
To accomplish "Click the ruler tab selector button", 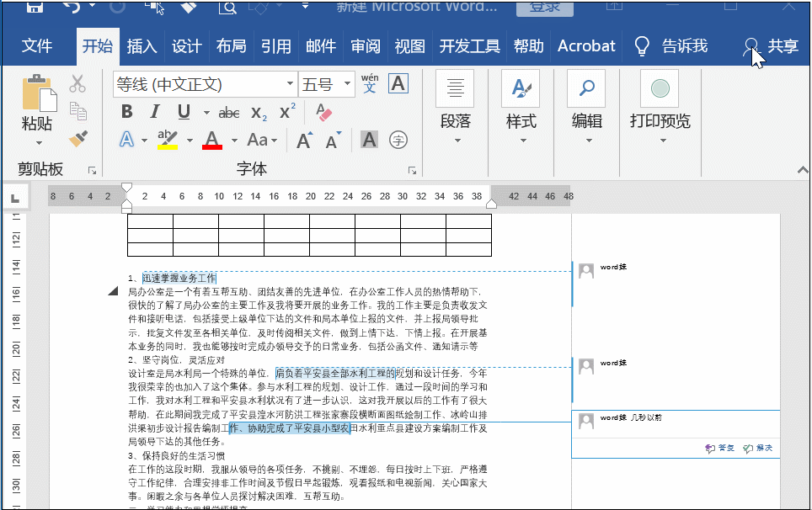I will pyautogui.click(x=15, y=198).
